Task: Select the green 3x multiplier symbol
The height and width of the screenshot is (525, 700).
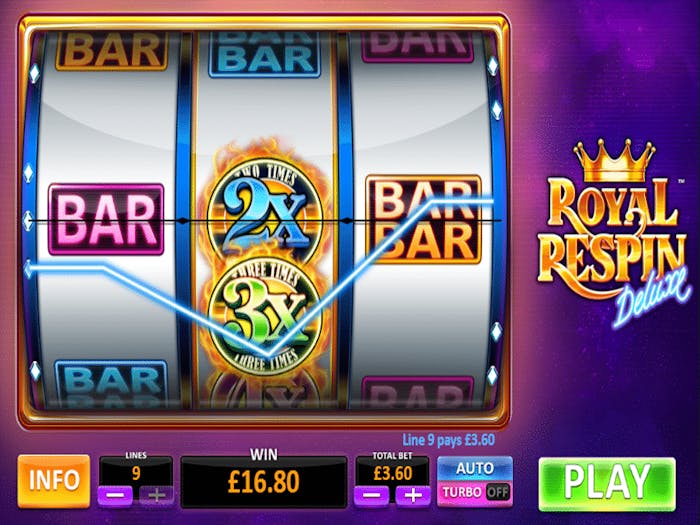Action: click(265, 312)
